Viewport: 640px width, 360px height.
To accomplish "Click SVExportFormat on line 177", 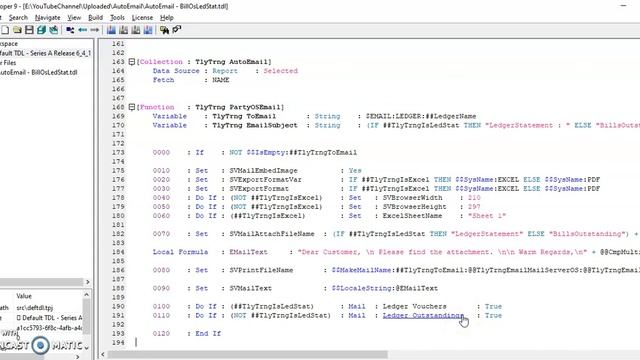I will point(259,189).
